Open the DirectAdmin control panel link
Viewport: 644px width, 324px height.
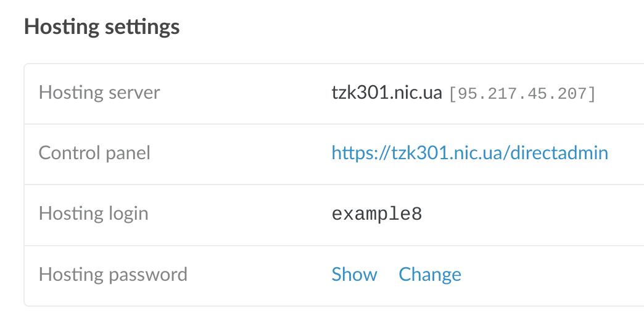pos(469,153)
